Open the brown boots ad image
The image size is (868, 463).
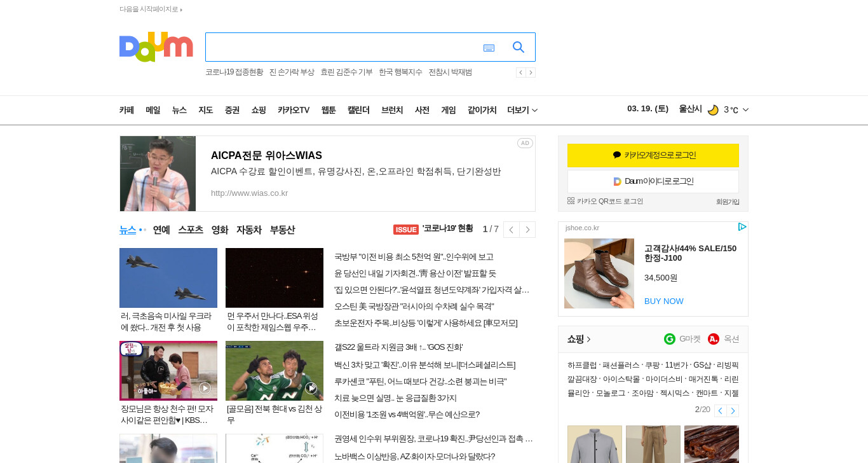point(599,273)
